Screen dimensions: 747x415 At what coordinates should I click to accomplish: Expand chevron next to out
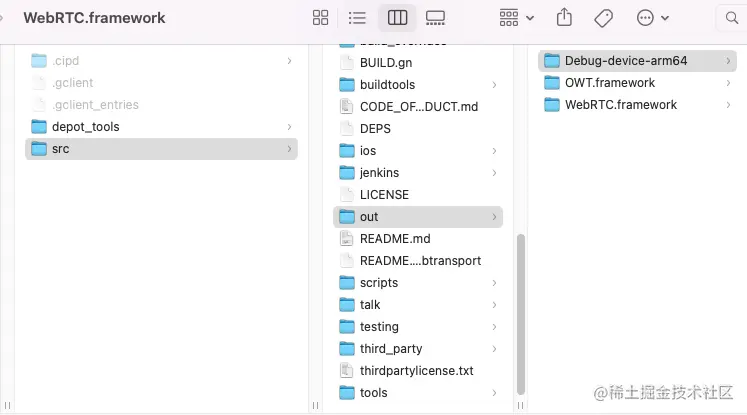pyautogui.click(x=494, y=217)
